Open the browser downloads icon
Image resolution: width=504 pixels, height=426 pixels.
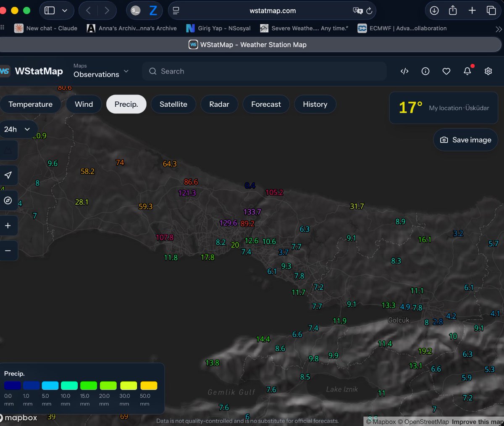click(434, 11)
